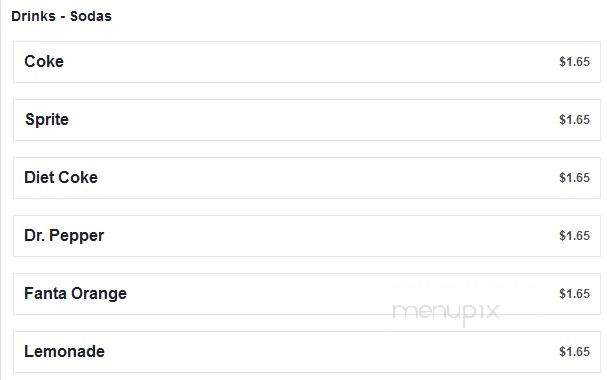Open the Sprite row card

click(307, 120)
